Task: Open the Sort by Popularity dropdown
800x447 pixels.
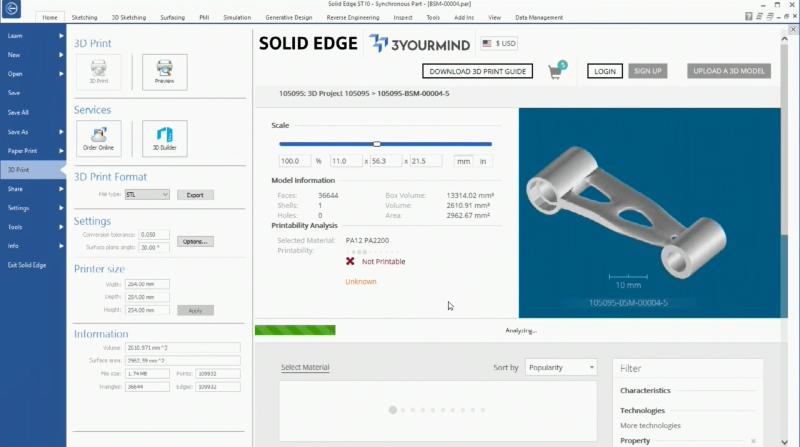Action: point(561,367)
